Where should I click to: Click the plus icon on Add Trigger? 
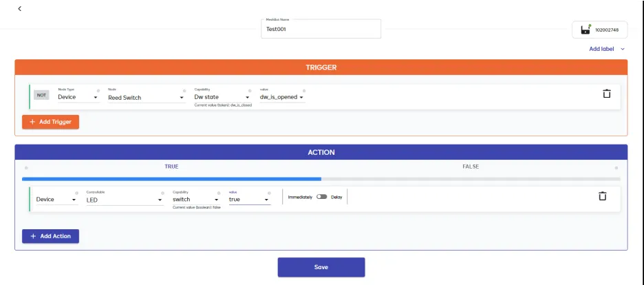(x=32, y=122)
